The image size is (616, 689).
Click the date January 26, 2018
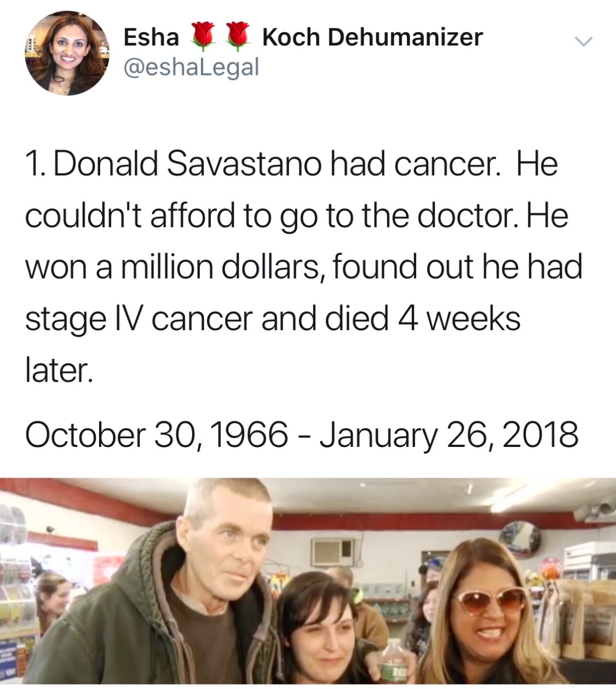pos(448,434)
